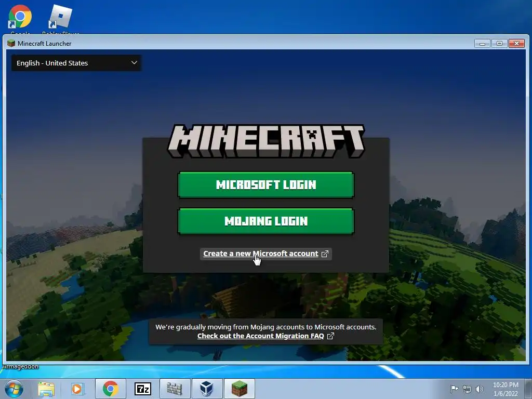Click the Minecraft logo banner
The height and width of the screenshot is (399, 532).
point(266,141)
